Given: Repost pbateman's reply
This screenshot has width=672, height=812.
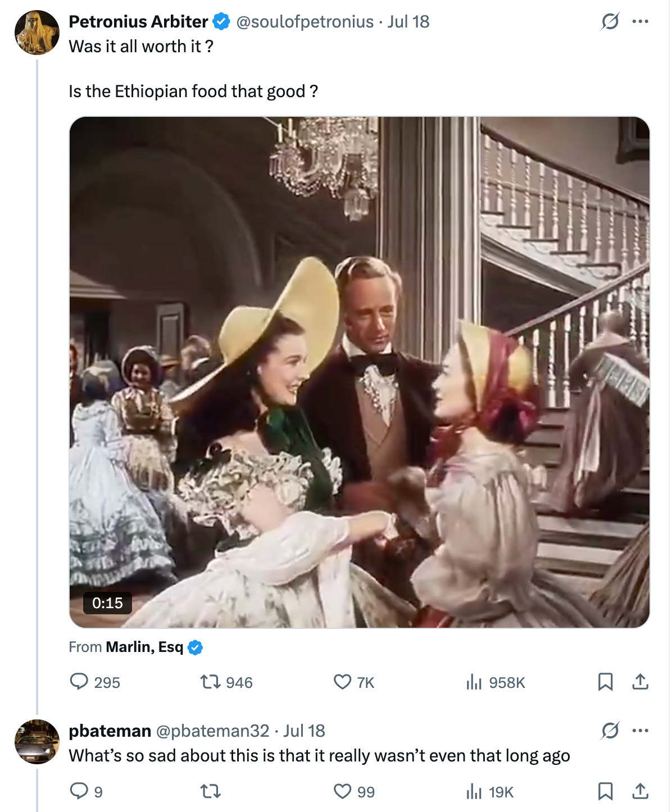Looking at the screenshot, I should (x=210, y=791).
